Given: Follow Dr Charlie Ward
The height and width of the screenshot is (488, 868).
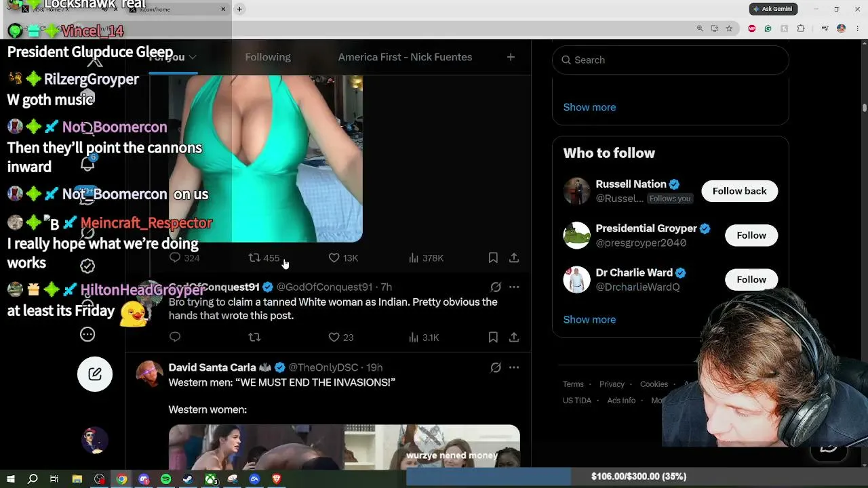Looking at the screenshot, I should [751, 279].
